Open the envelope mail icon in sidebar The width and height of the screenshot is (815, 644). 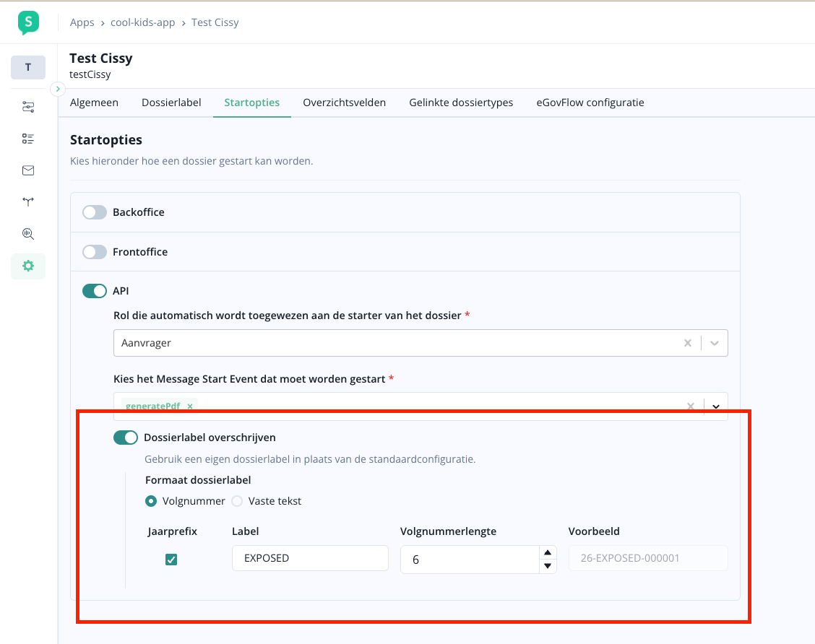tap(28, 170)
